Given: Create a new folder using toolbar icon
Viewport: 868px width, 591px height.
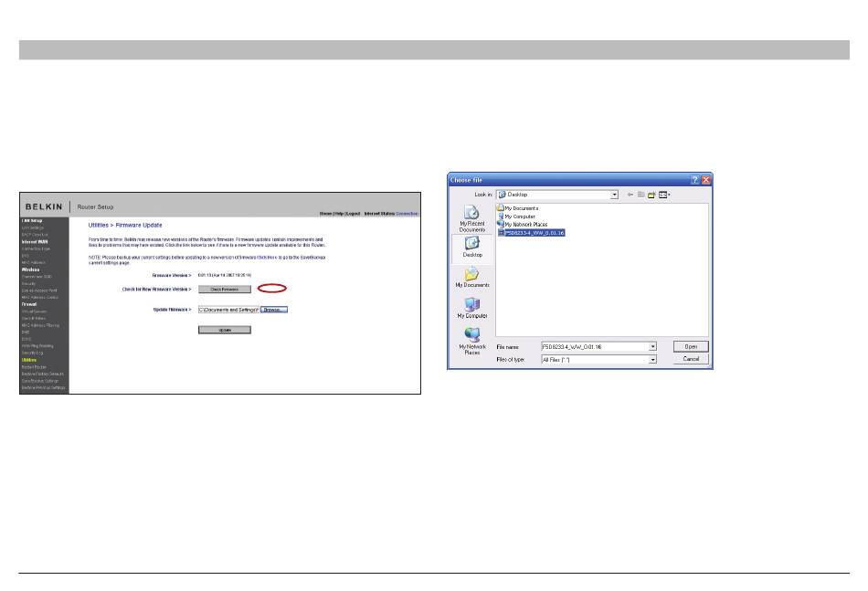Looking at the screenshot, I should pyautogui.click(x=651, y=195).
